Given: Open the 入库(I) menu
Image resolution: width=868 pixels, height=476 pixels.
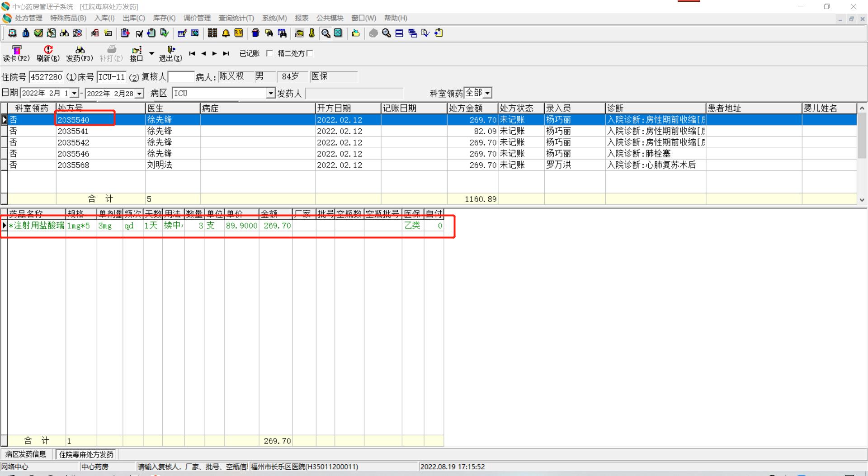Looking at the screenshot, I should tap(104, 18).
